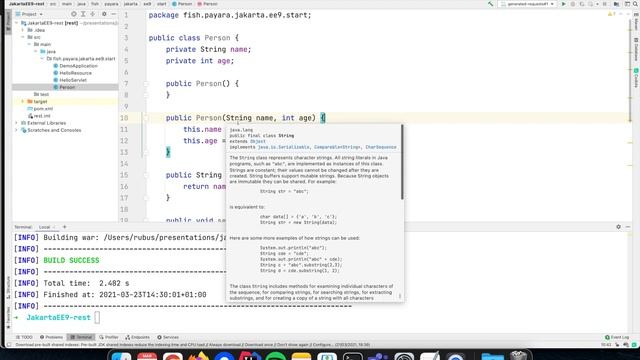Open the Endpoints tool window
640x360 pixels.
click(138, 337)
